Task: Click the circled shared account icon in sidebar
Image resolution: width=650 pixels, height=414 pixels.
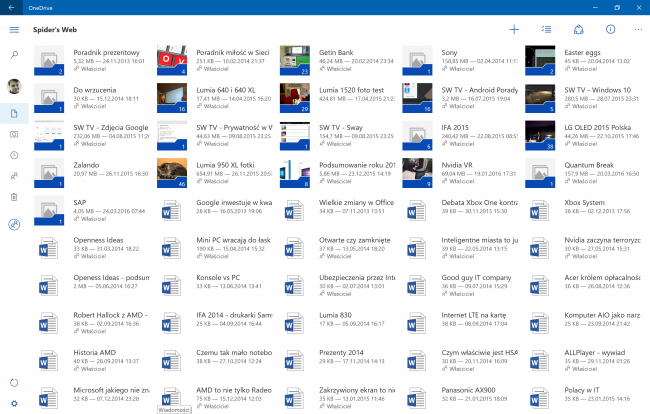Action: pos(14,225)
